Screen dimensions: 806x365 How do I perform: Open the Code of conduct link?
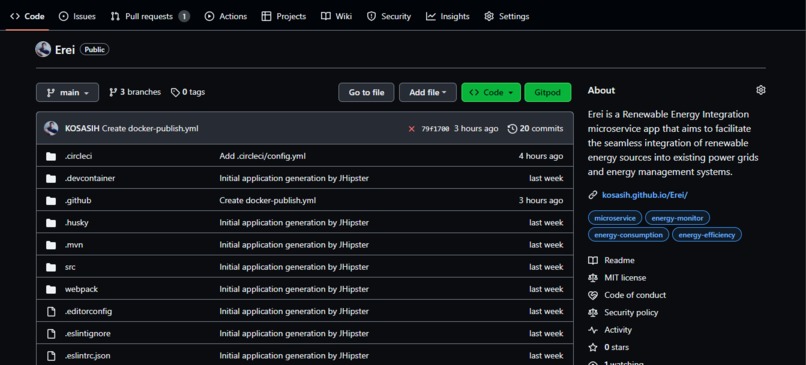coord(627,295)
